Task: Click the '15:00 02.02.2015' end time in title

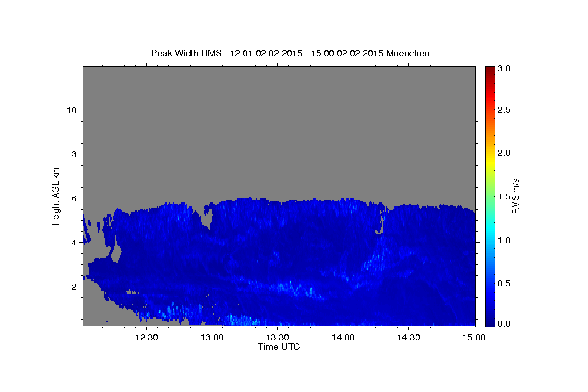Action: (347, 53)
